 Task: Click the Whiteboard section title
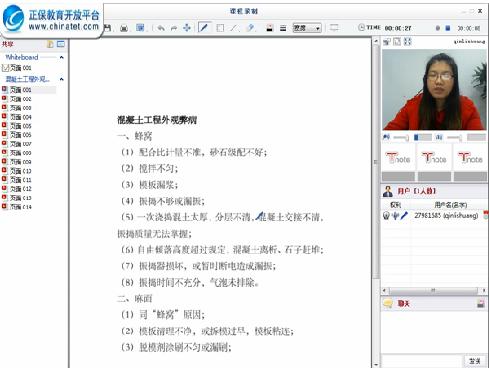(x=22, y=57)
